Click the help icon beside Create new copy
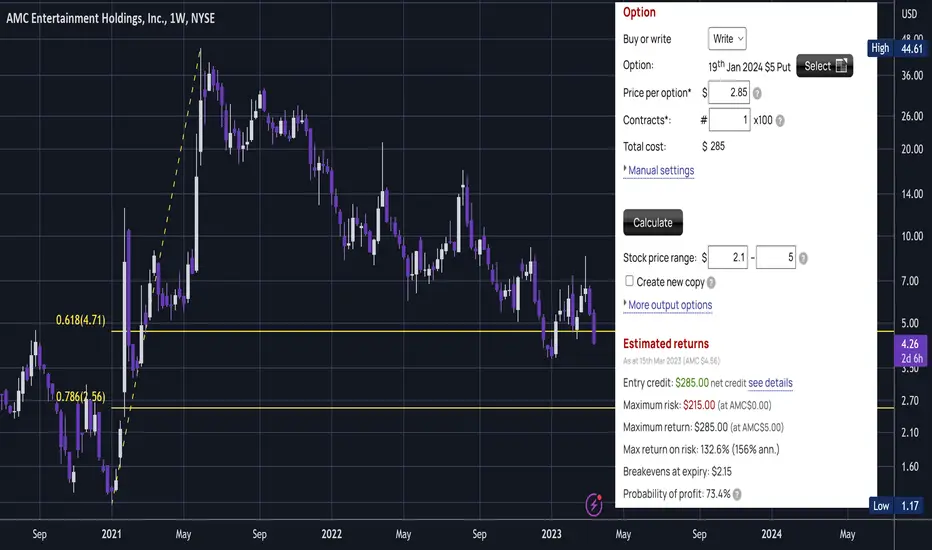The width and height of the screenshot is (932, 550). pyautogui.click(x=711, y=282)
